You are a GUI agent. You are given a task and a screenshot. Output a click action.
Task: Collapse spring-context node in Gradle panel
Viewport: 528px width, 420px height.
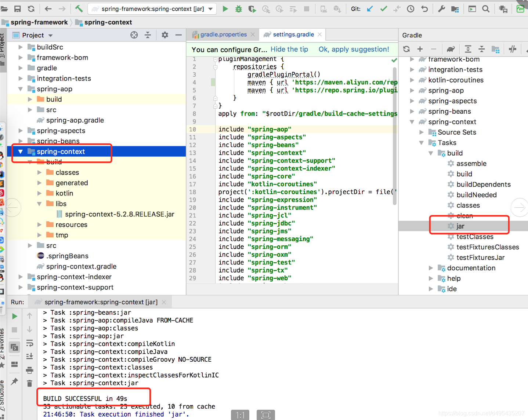click(412, 122)
